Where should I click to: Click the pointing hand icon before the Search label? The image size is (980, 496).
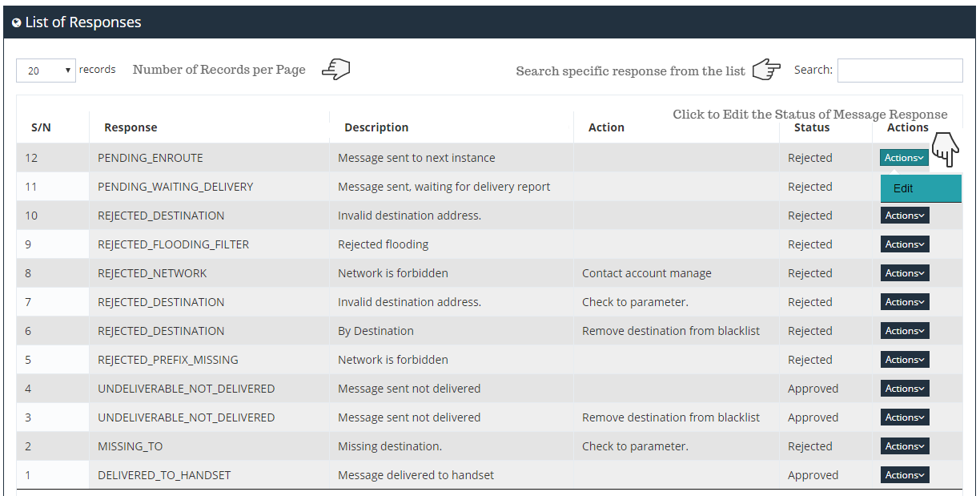(766, 70)
